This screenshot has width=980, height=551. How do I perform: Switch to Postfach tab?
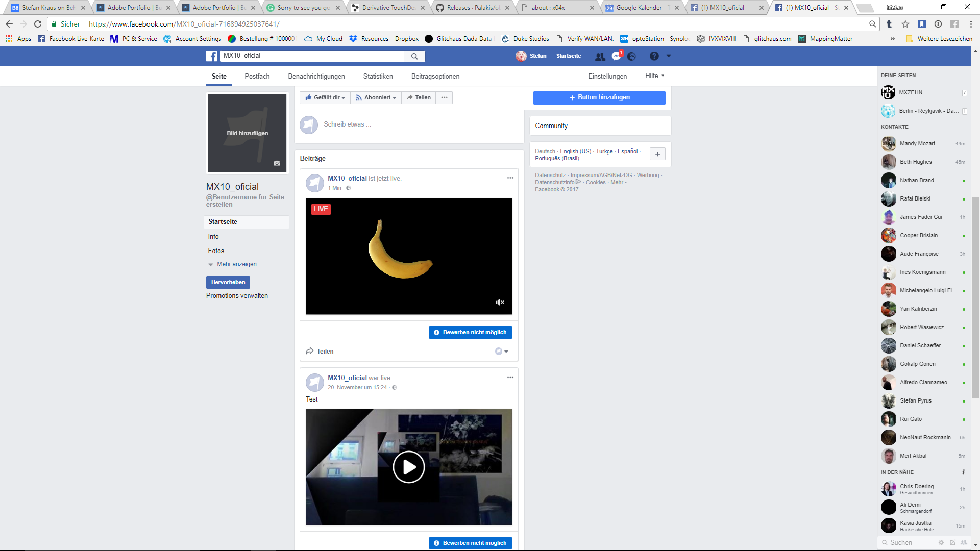[x=257, y=77]
